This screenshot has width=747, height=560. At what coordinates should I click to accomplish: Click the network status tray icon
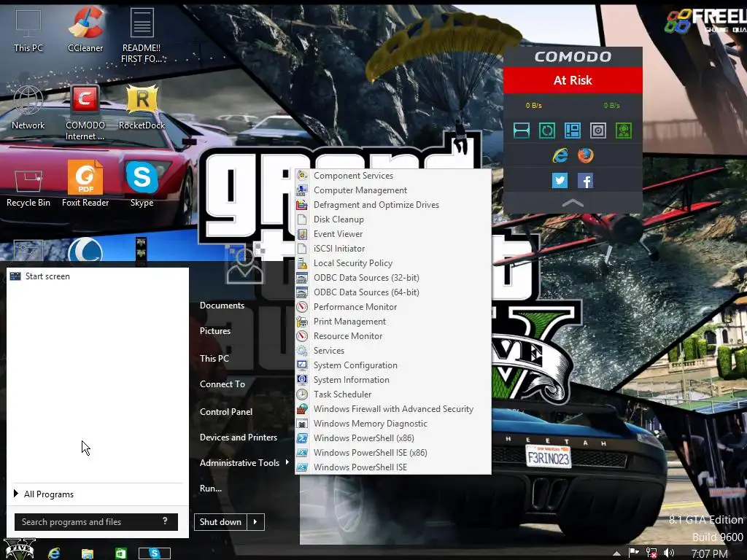click(651, 553)
